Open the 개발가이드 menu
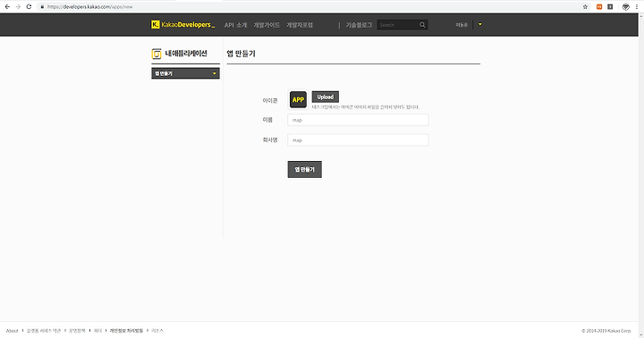The width and height of the screenshot is (644, 338). (267, 25)
